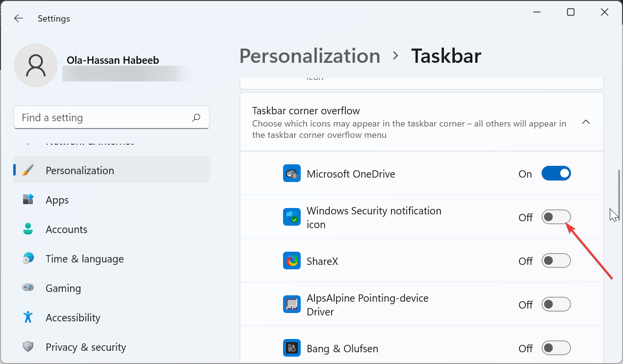Click the user profile avatar
The width and height of the screenshot is (623, 364).
point(36,65)
